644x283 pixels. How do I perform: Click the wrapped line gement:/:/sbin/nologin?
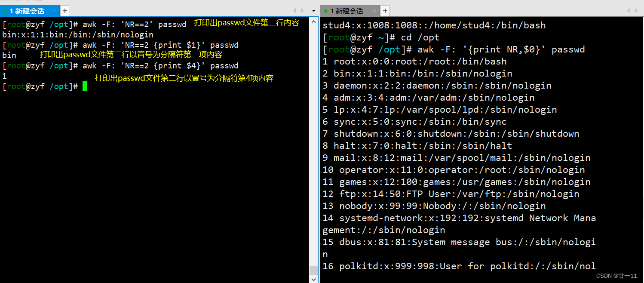(x=384, y=230)
